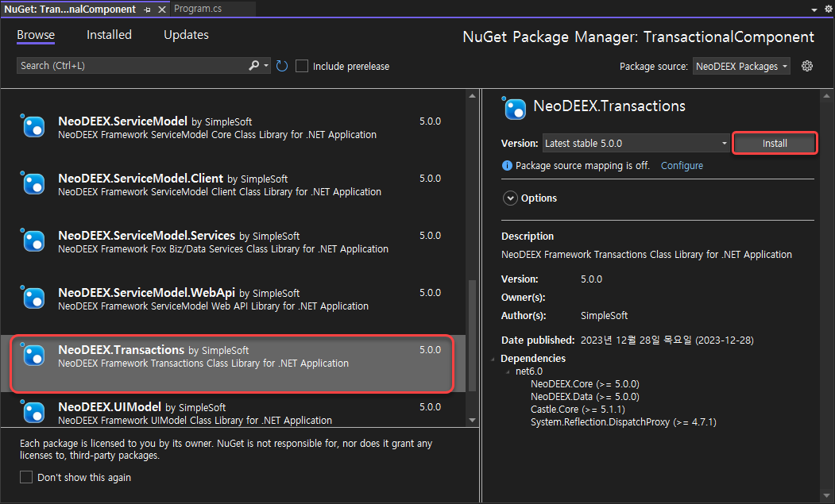Click the NeoDEEX.Transactions list item icon

tap(33, 355)
